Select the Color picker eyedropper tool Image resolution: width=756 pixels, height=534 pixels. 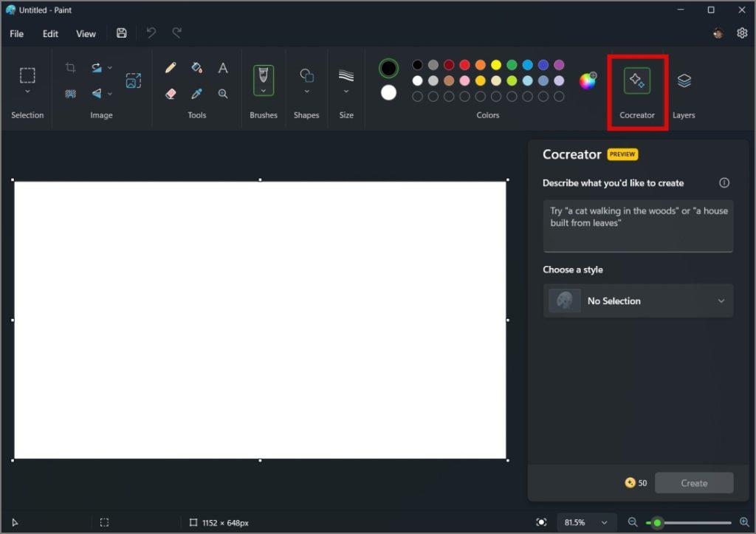coord(196,94)
